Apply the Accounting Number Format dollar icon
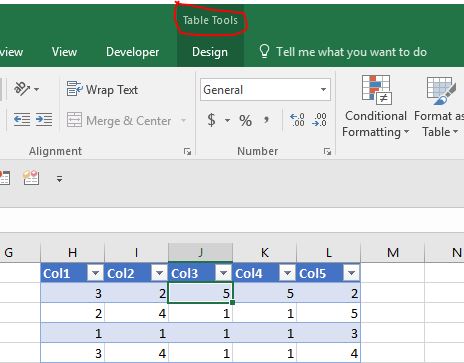Viewport: 464px width, 363px height. 211,120
